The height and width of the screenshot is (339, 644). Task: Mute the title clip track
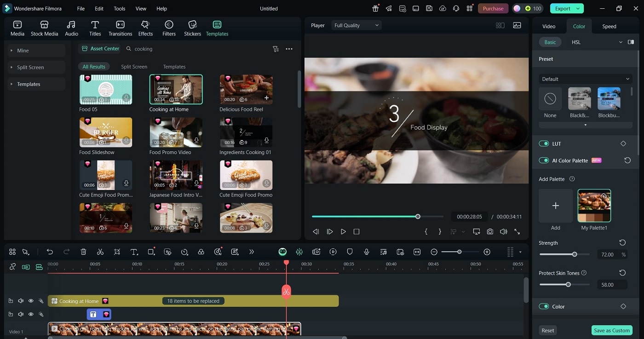pyautogui.click(x=21, y=314)
